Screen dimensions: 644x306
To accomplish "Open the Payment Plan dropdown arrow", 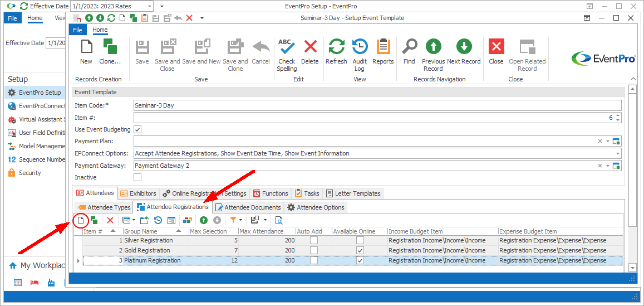I will tap(607, 141).
